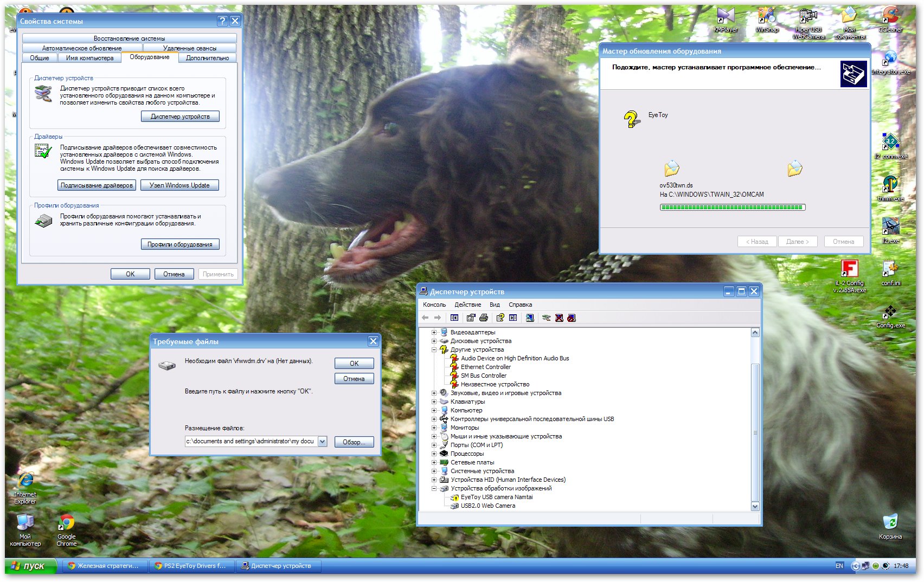This screenshot has height=582, width=924.
Task: Click the uninstall device red X icon
Action: pyautogui.click(x=559, y=318)
